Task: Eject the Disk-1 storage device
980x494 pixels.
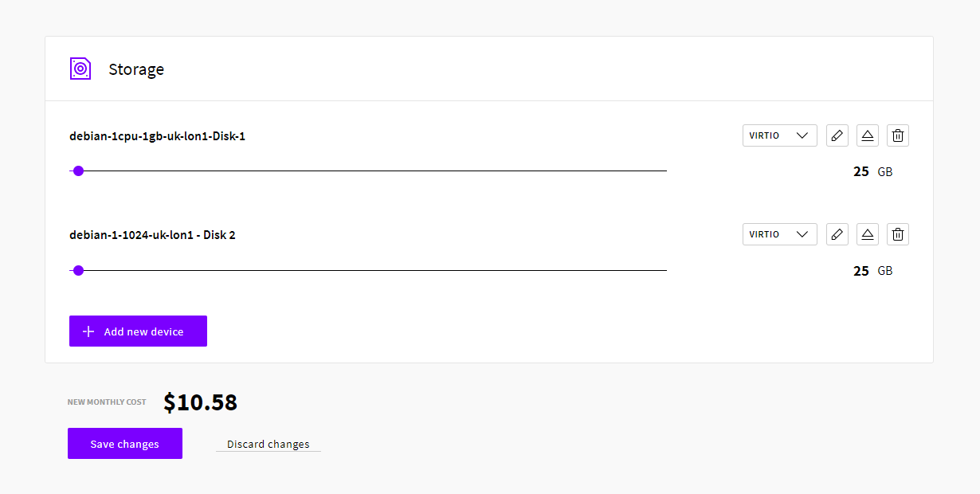Action: (868, 135)
